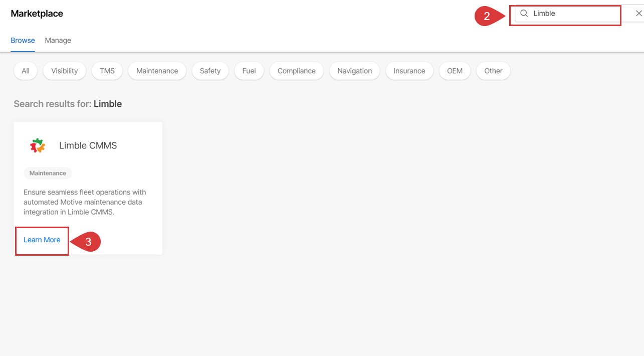Click the Limble CMMS logo icon
Screen dimensions: 644x356
(38, 145)
